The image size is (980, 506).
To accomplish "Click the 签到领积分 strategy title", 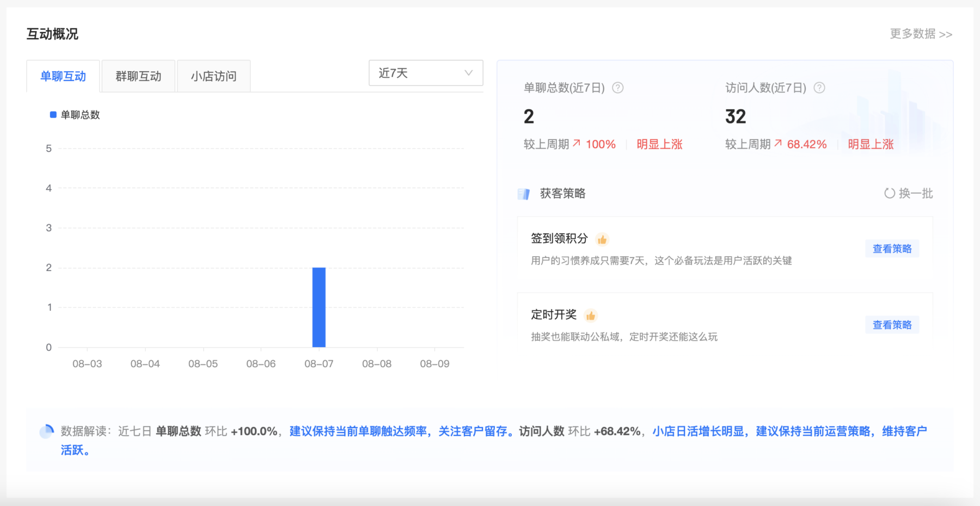I will [x=559, y=238].
